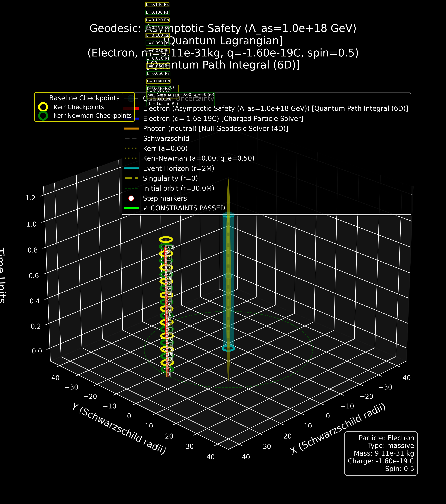
Task: Click the dashed green initial orbit circle
Action: coord(228,349)
